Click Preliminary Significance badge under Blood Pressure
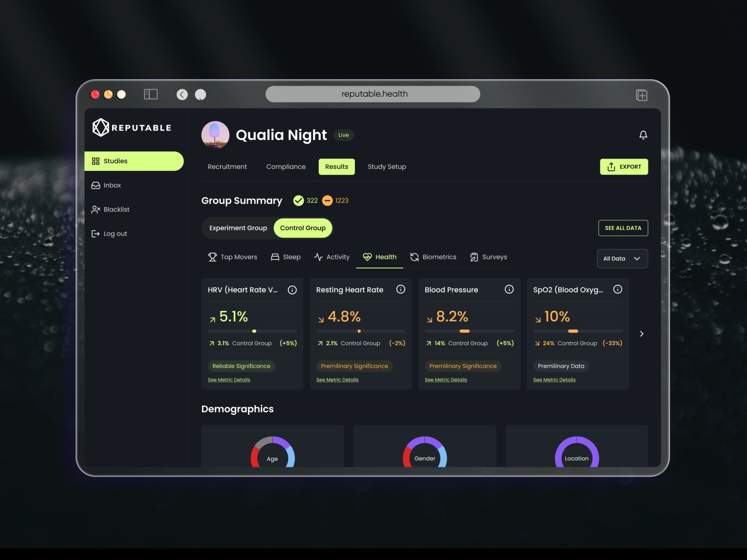 click(x=463, y=366)
